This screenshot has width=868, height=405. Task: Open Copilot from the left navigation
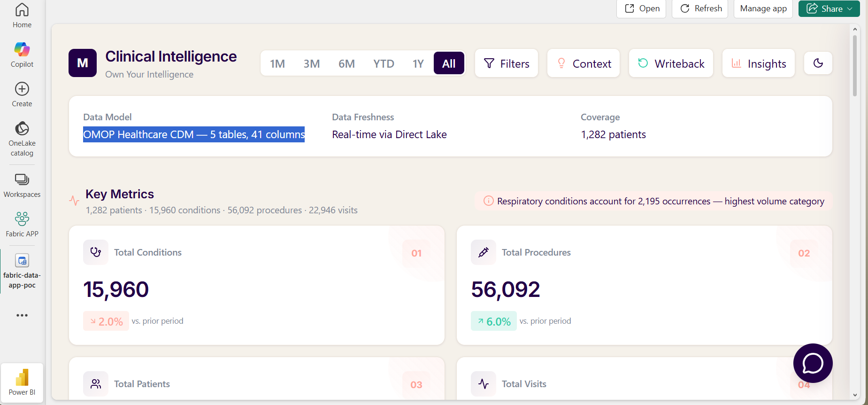[x=22, y=55]
